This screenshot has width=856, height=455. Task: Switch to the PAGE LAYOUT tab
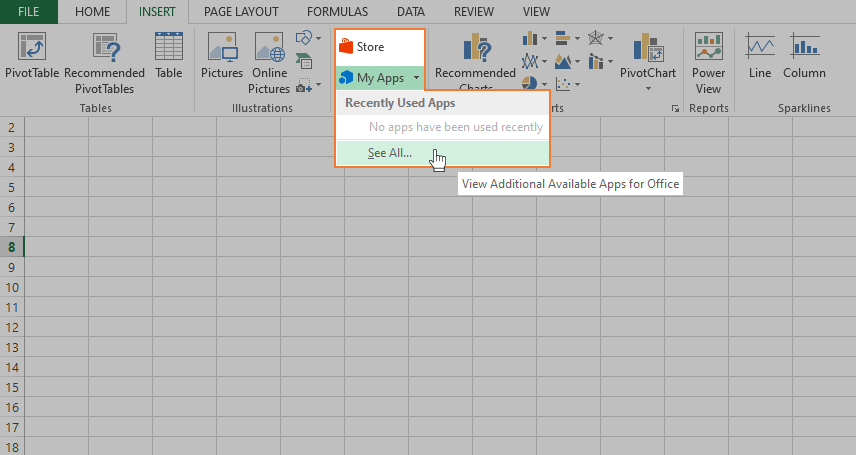point(241,11)
